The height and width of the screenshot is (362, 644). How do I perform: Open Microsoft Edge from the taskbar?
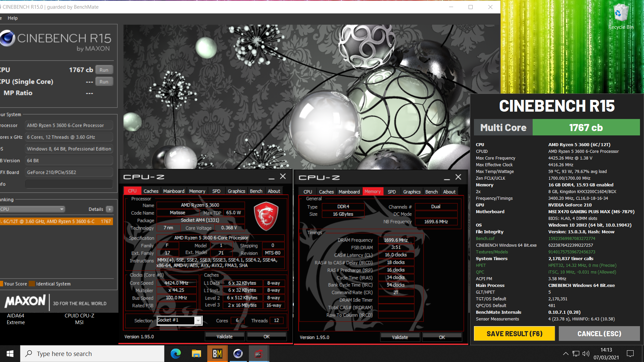(175, 354)
